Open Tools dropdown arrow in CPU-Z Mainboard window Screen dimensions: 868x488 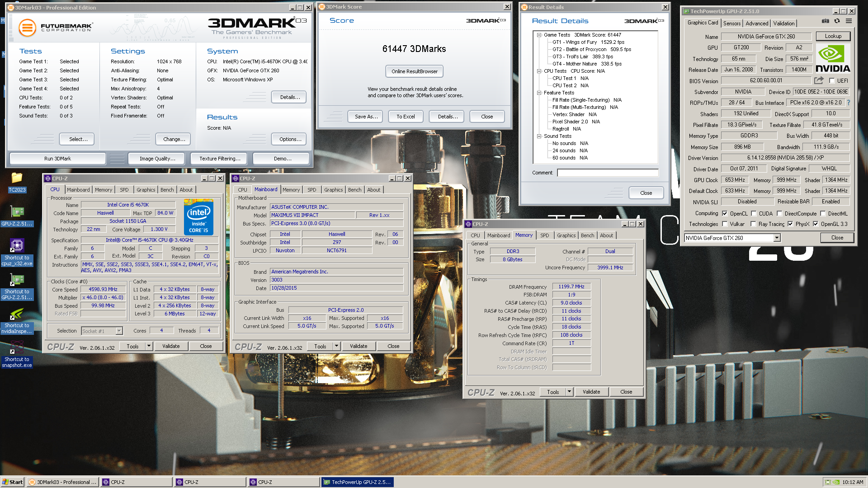(336, 346)
